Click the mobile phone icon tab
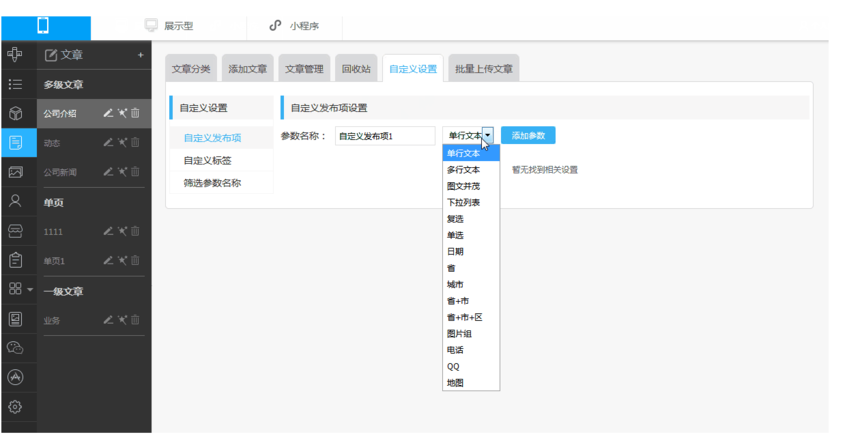The width and height of the screenshot is (860, 441). click(x=43, y=26)
